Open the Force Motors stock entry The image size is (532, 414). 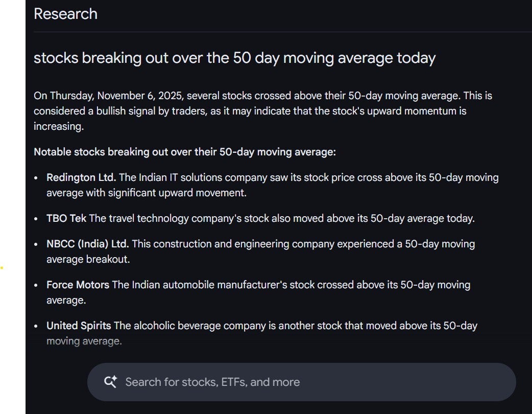tap(77, 285)
